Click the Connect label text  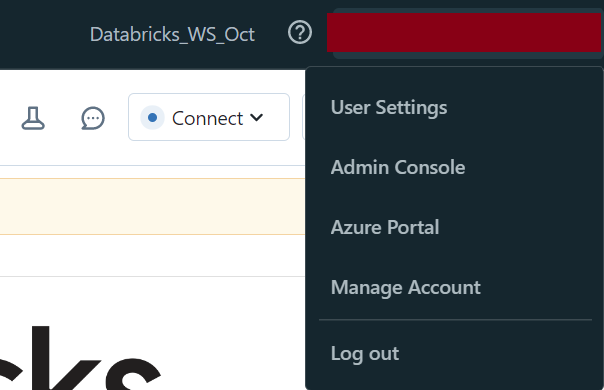207,118
